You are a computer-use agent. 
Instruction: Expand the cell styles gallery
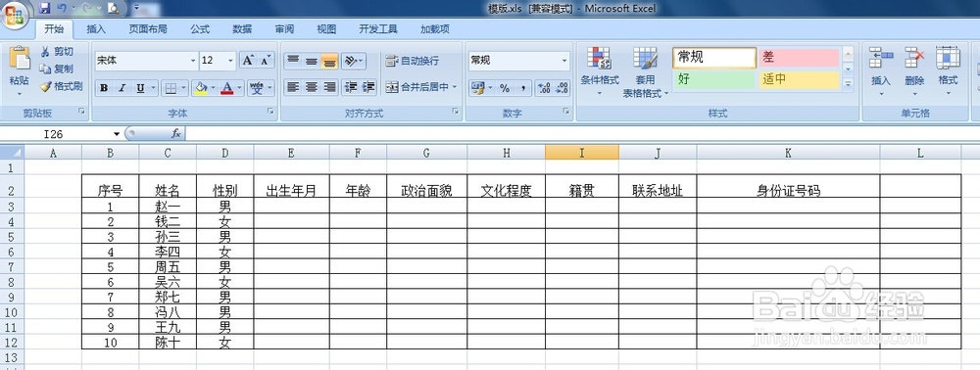click(848, 83)
